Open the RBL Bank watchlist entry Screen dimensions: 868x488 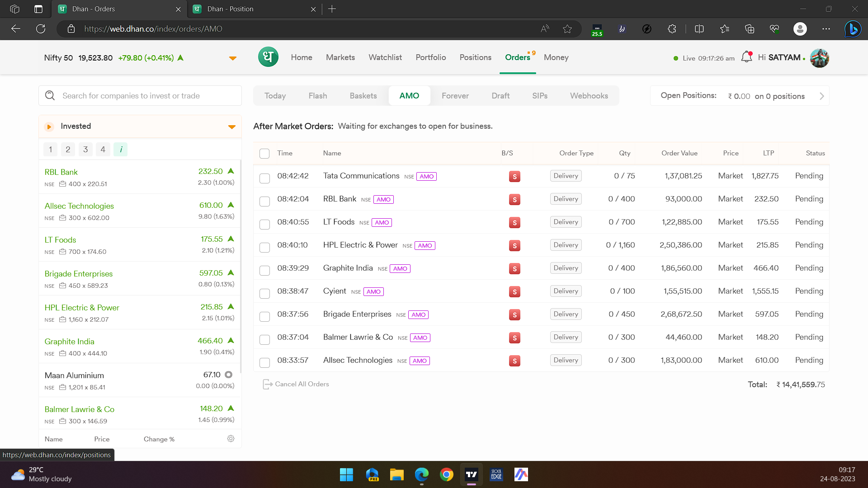coord(61,172)
